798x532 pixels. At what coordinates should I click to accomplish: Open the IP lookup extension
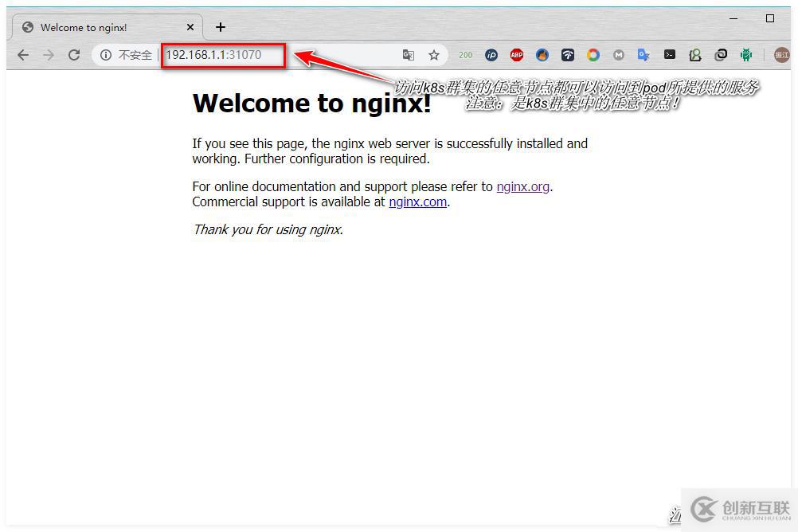[x=491, y=55]
